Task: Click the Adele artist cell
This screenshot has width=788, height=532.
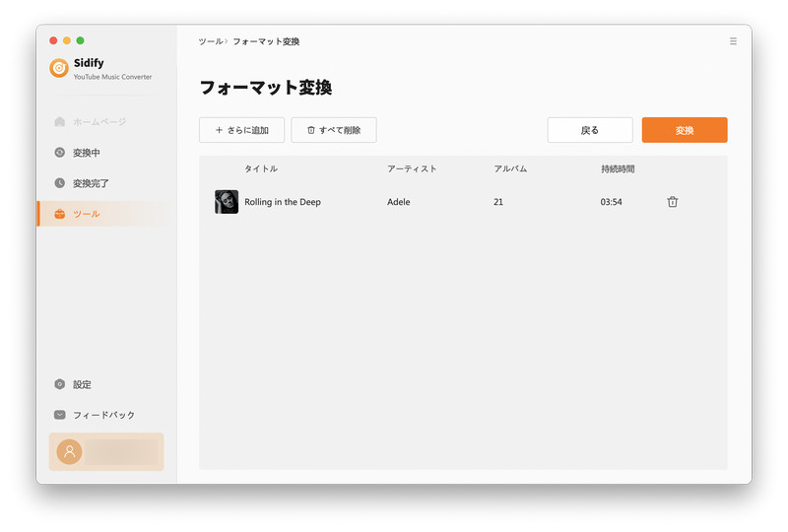Action: pyautogui.click(x=399, y=202)
